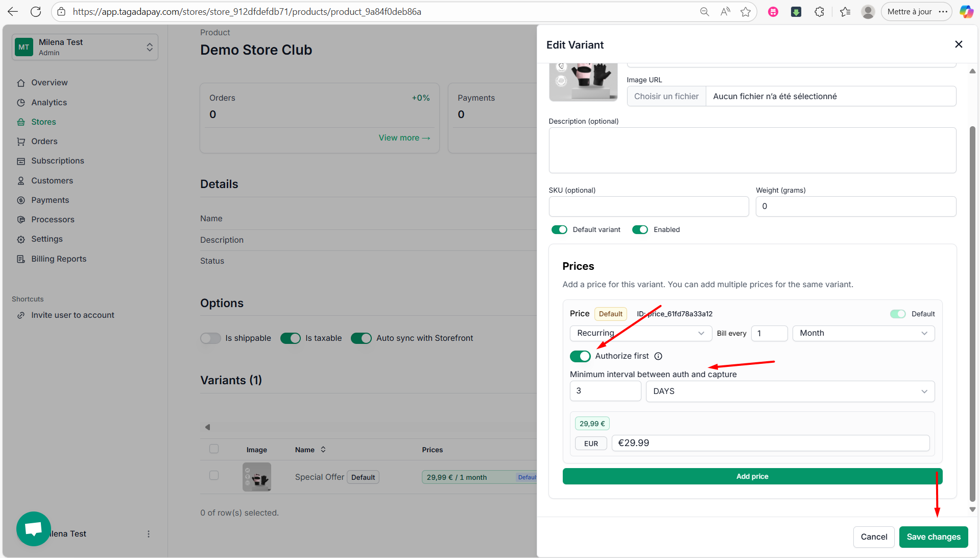Image resolution: width=980 pixels, height=558 pixels.
Task: Show Authorize first info tooltip icon
Action: [x=658, y=356]
